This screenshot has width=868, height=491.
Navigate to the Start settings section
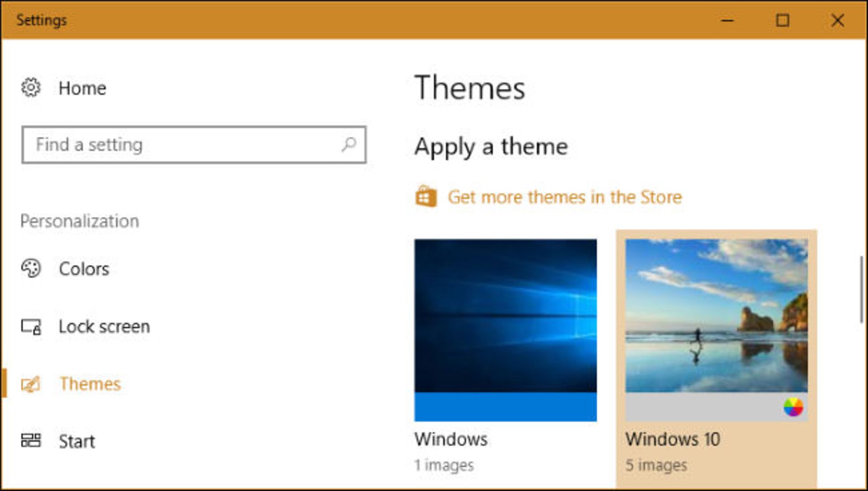point(77,441)
